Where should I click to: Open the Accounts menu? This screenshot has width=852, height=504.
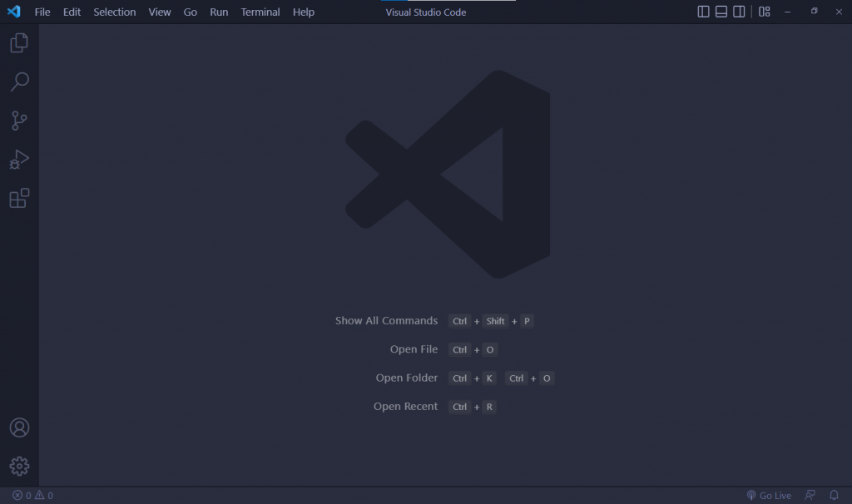click(x=19, y=428)
